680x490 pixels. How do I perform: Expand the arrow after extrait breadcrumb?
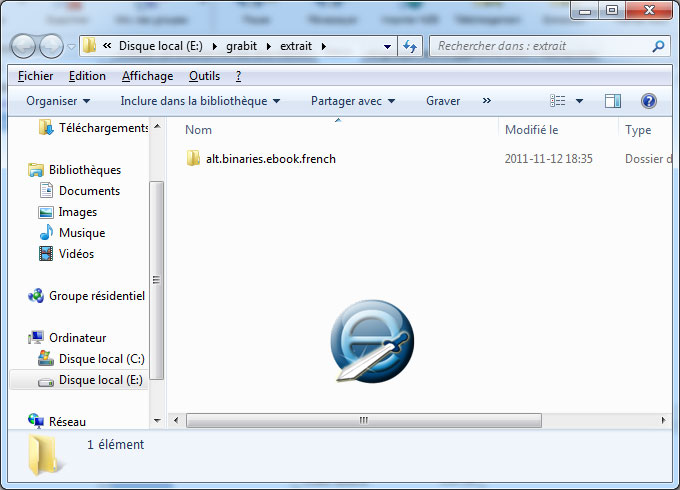[324, 46]
